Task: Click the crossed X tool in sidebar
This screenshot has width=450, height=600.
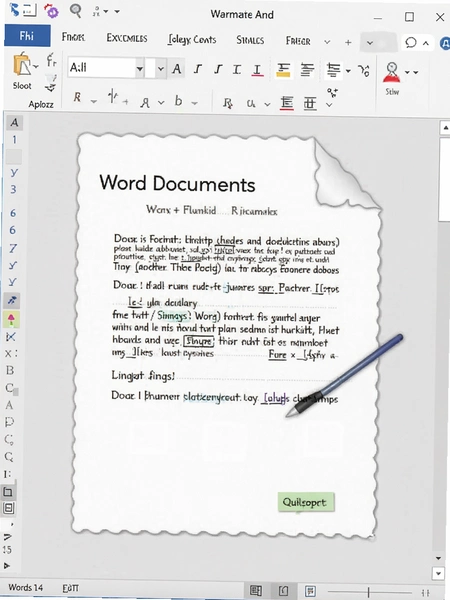Action: point(11,337)
